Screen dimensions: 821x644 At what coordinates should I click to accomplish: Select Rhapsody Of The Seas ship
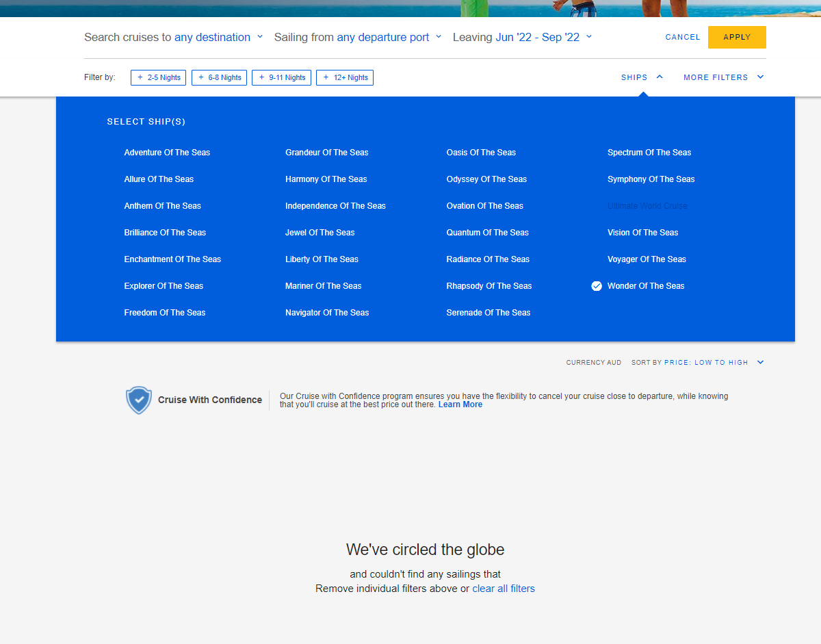pyautogui.click(x=489, y=286)
